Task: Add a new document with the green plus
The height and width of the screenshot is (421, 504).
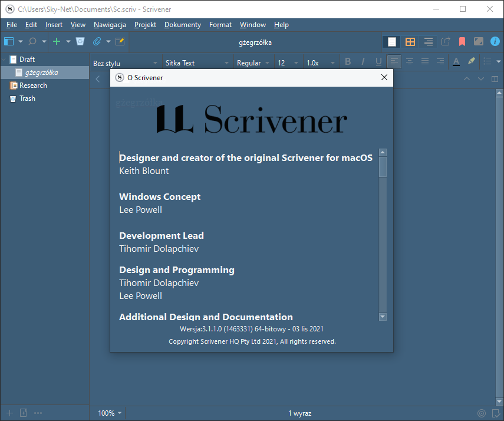Action: [x=57, y=41]
